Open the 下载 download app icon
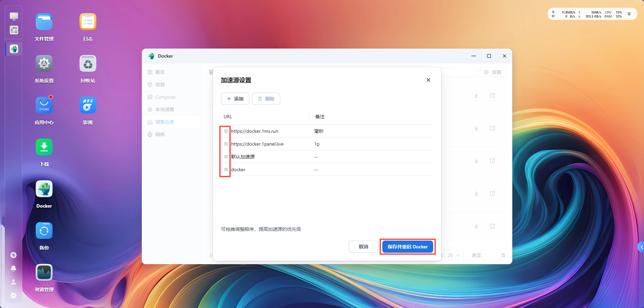Viewport: 644px width, 308px height. pyautogui.click(x=44, y=147)
